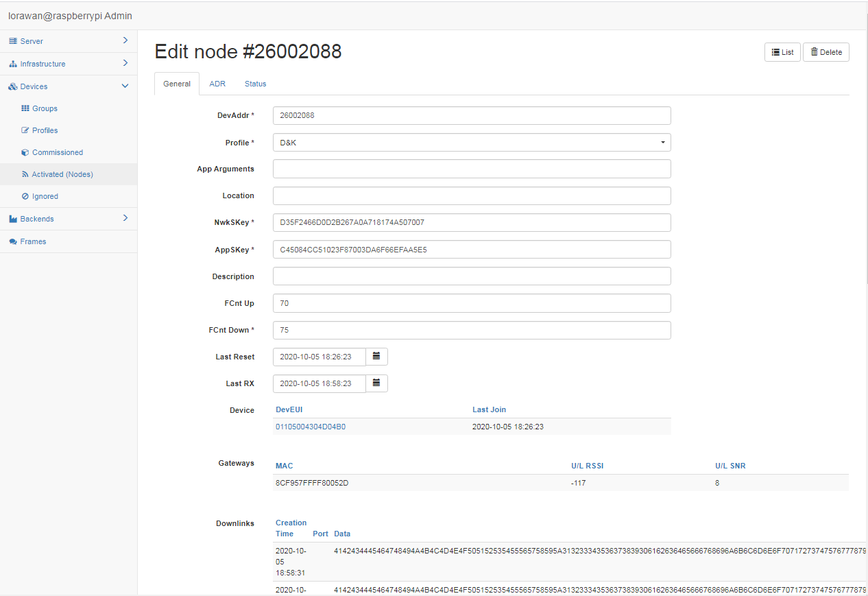Open Frames in the sidebar
Image resolution: width=868 pixels, height=596 pixels.
tap(69, 241)
